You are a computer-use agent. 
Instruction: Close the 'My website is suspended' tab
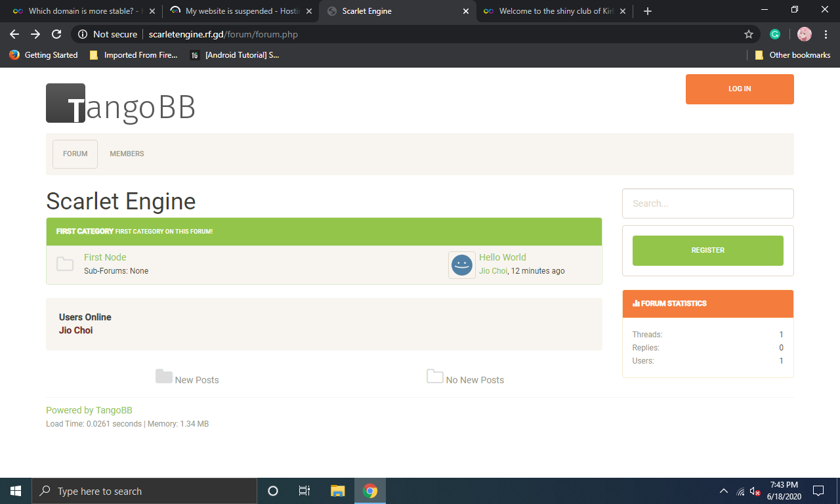point(309,11)
